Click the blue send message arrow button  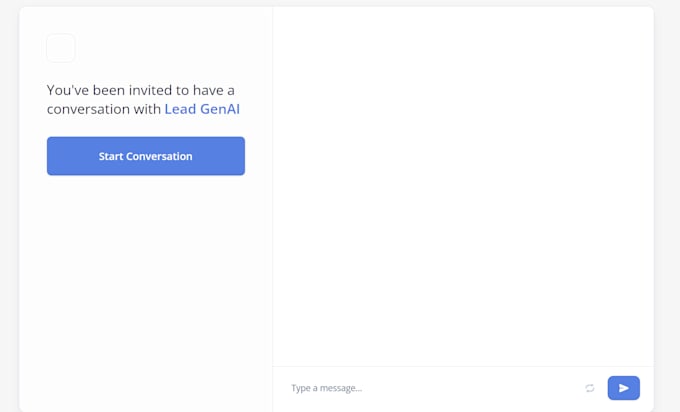pos(623,388)
